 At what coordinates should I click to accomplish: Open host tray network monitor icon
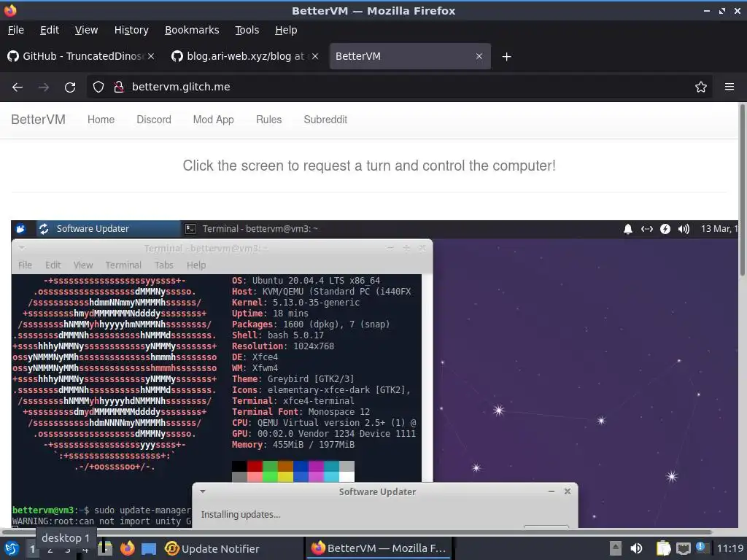[x=683, y=549]
